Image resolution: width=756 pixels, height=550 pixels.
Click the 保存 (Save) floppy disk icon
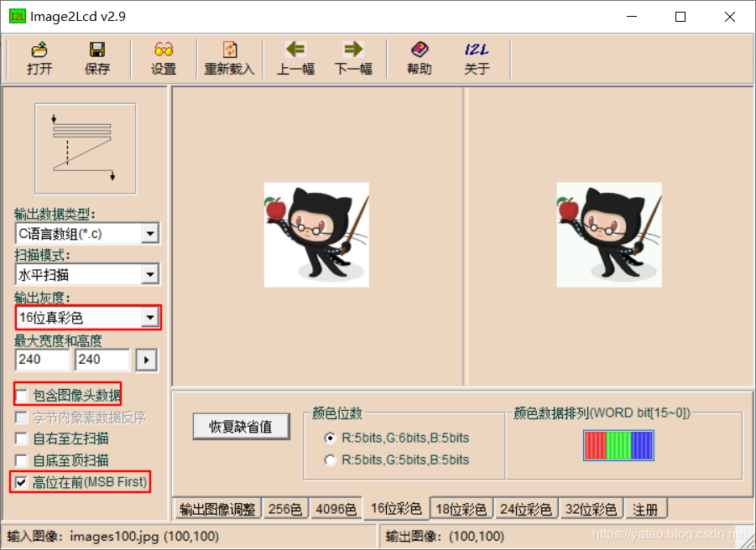click(96, 49)
